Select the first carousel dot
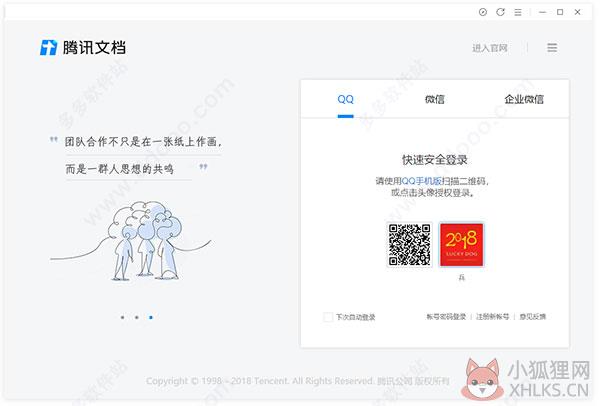The height and width of the screenshot is (406, 600). click(122, 317)
